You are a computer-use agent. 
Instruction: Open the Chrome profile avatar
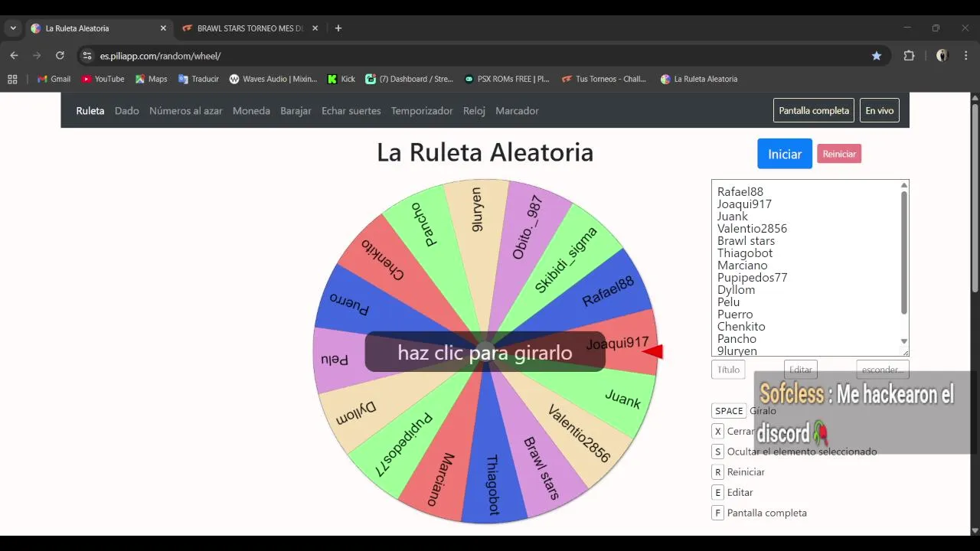[x=942, y=56]
